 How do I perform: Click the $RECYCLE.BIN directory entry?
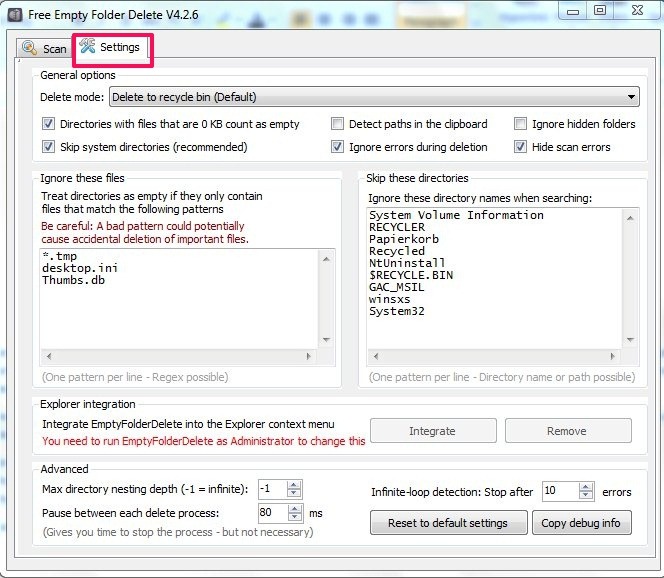pyautogui.click(x=411, y=275)
